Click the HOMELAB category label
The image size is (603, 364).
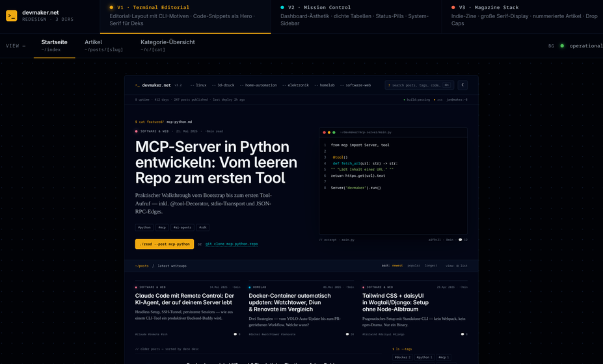tap(259, 287)
